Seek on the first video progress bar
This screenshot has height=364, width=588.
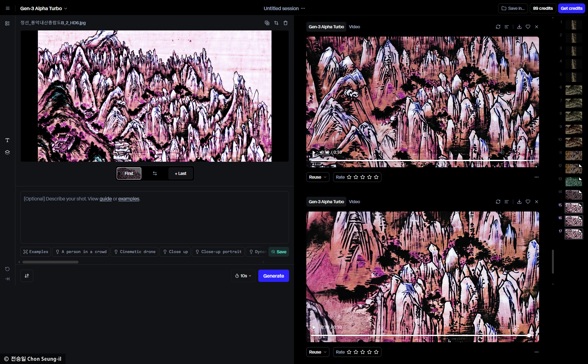click(x=422, y=160)
